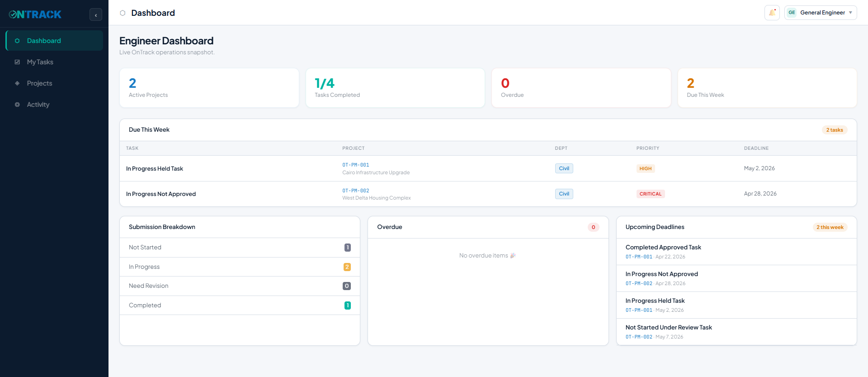
Task: Click the PRIORITY column header
Action: (648, 148)
